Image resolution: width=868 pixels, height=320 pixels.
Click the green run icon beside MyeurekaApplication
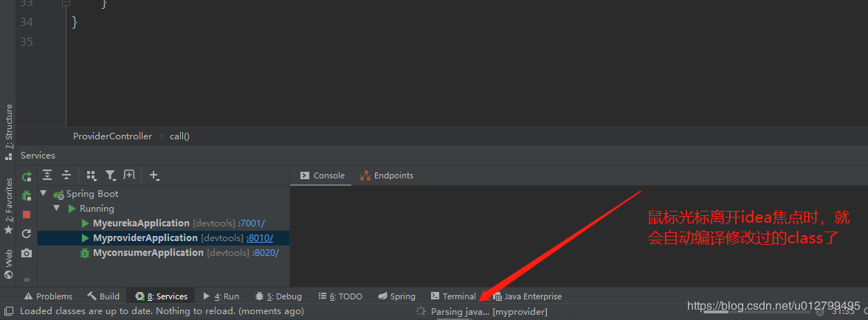tap(86, 223)
